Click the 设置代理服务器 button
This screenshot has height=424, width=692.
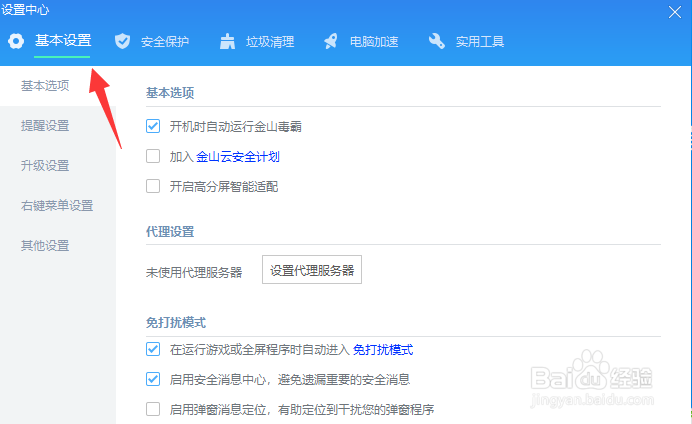(312, 270)
